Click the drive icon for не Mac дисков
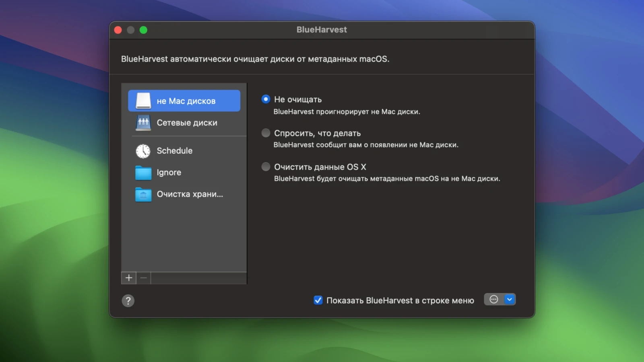 point(143,101)
